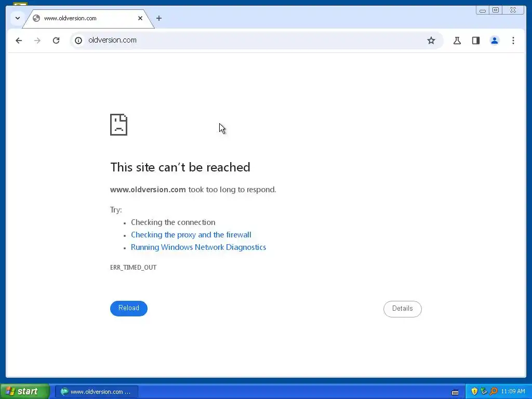Select the www.oldversion.com tab
This screenshot has width=532, height=399.
pyautogui.click(x=88, y=18)
